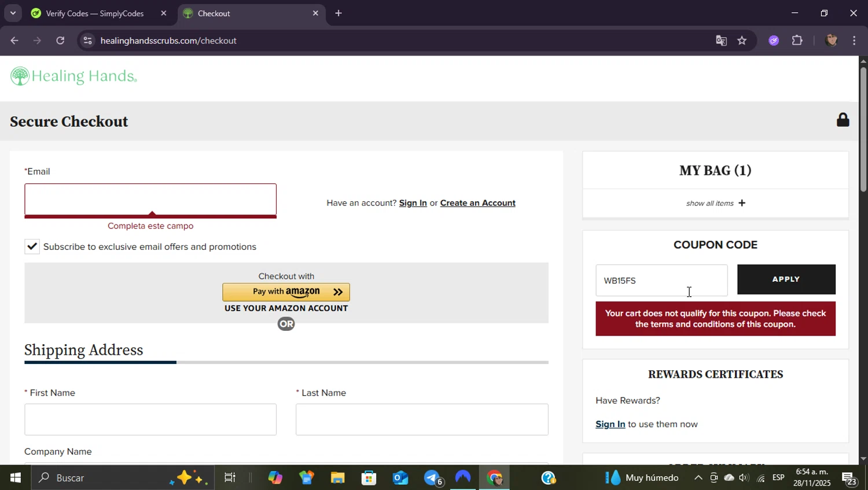Image resolution: width=868 pixels, height=490 pixels.
Task: Click the Email input field
Action: [150, 200]
